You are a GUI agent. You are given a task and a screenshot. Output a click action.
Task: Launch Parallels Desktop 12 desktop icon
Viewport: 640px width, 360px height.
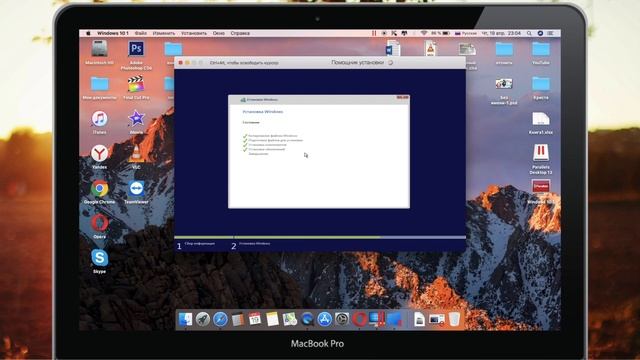pyautogui.click(x=541, y=153)
